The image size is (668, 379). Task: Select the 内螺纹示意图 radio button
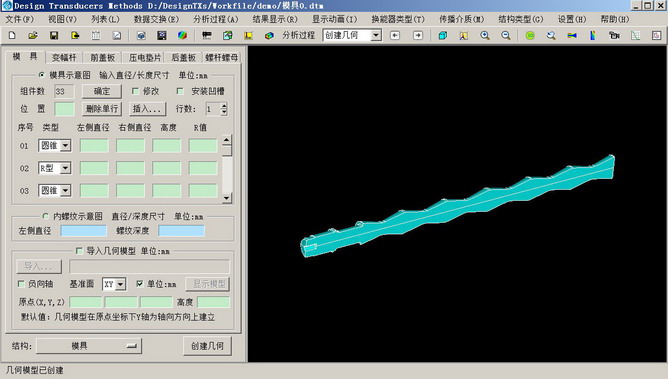coord(46,216)
